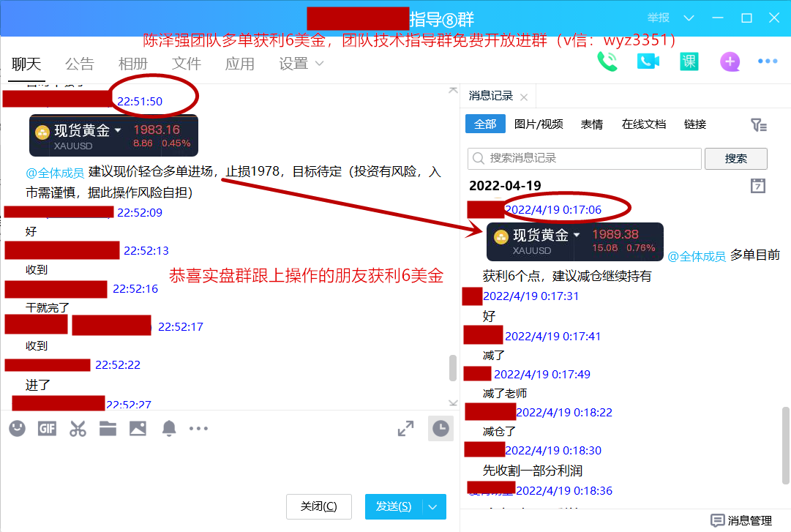
Task: Open the message filter icon
Action: tap(758, 124)
